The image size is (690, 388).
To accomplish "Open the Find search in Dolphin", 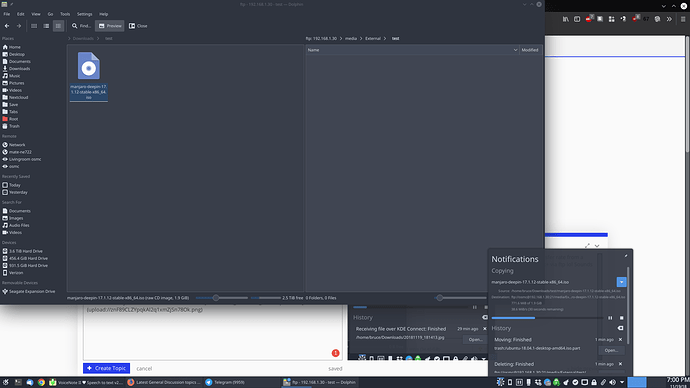I will 81,26.
